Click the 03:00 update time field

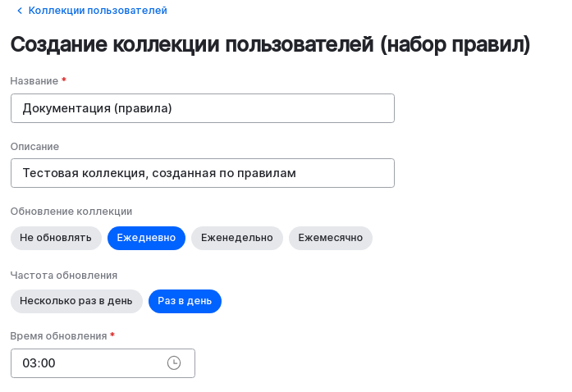90,363
